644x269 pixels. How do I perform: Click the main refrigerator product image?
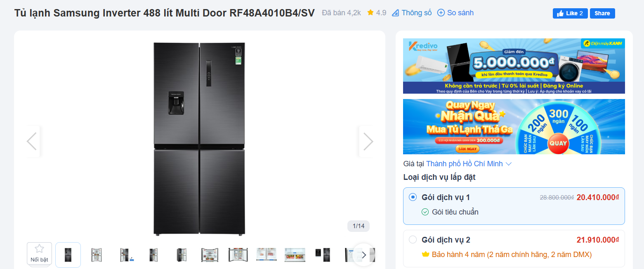[199, 139]
